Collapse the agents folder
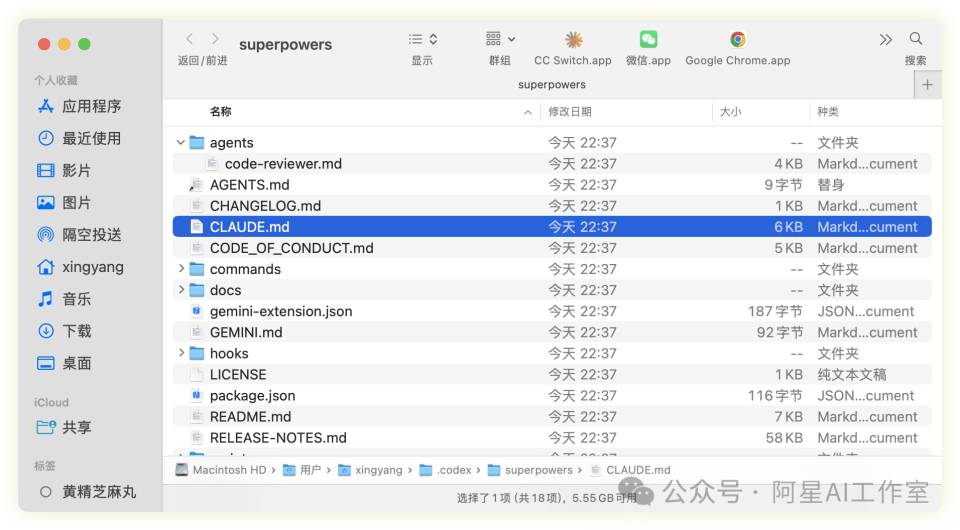 coord(181,143)
